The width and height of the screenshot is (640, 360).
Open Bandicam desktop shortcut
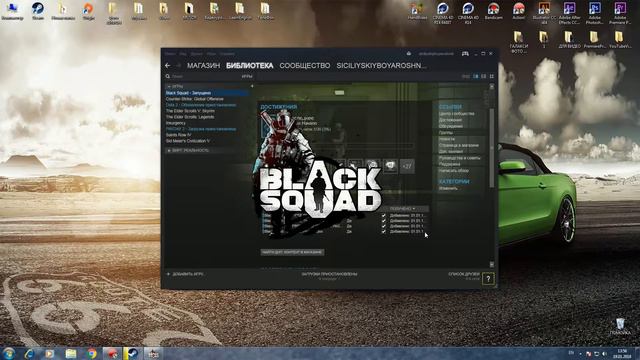click(493, 11)
